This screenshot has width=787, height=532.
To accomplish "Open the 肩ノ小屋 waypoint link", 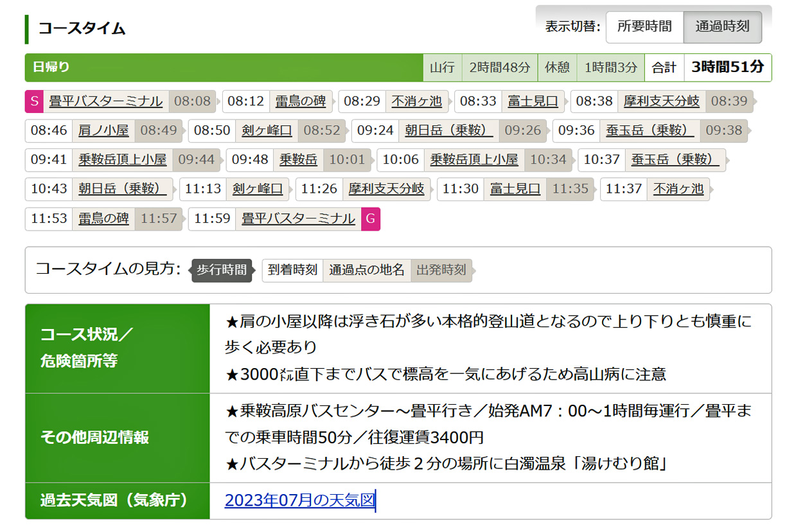I will click(103, 130).
